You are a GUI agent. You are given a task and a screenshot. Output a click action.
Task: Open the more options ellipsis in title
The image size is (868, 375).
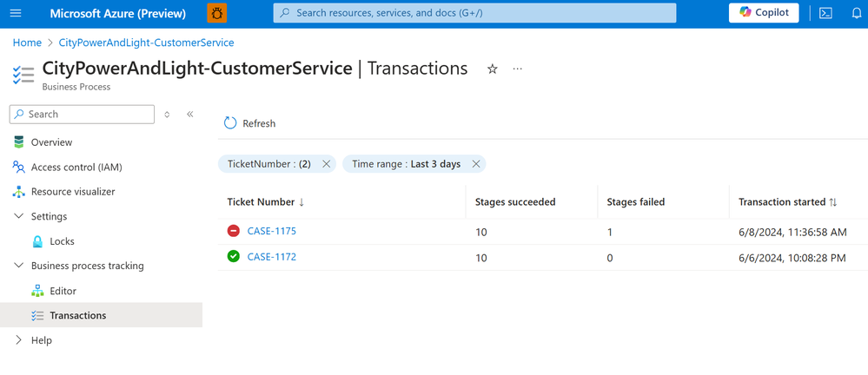(x=518, y=69)
